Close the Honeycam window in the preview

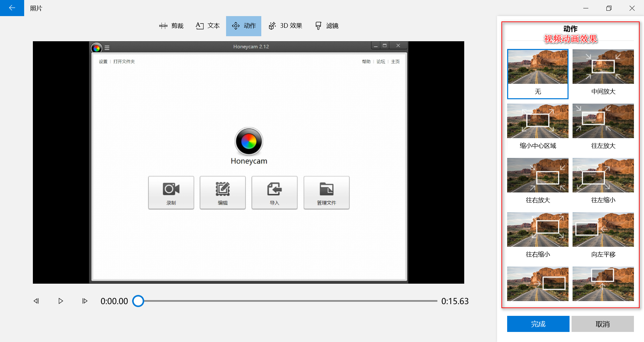coord(398,46)
